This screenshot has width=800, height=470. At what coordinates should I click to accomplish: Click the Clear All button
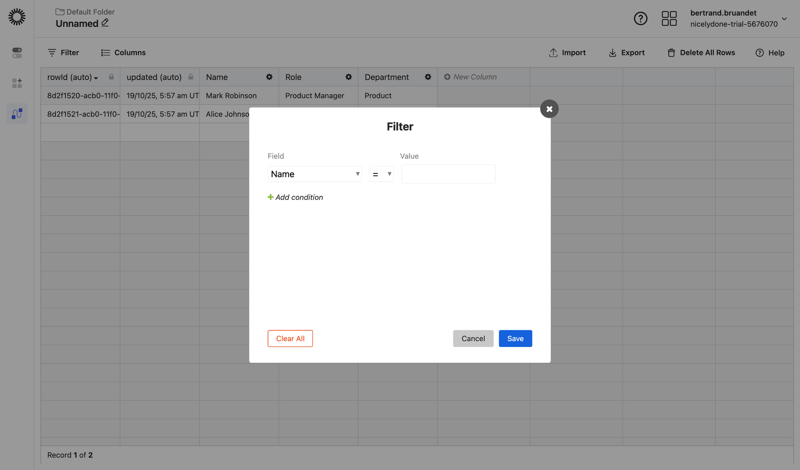coord(290,338)
